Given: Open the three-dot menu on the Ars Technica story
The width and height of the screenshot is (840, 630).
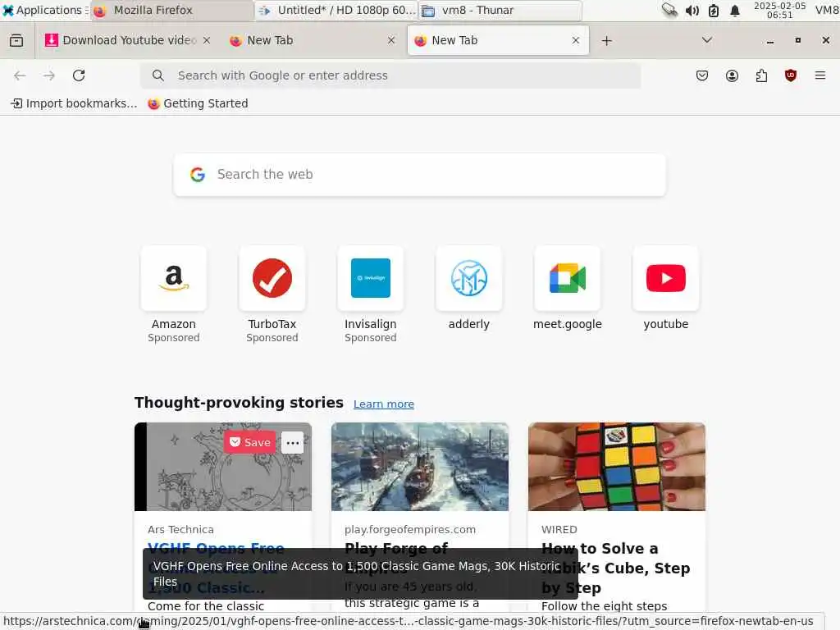Looking at the screenshot, I should [293, 443].
